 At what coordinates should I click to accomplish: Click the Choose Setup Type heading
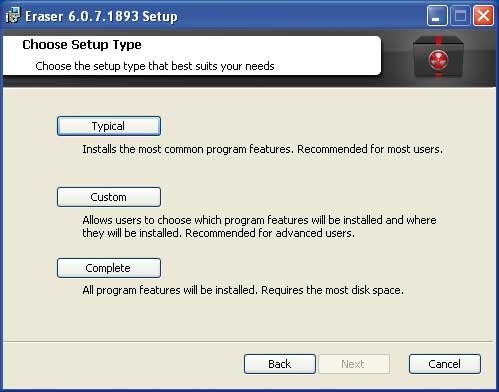[82, 45]
